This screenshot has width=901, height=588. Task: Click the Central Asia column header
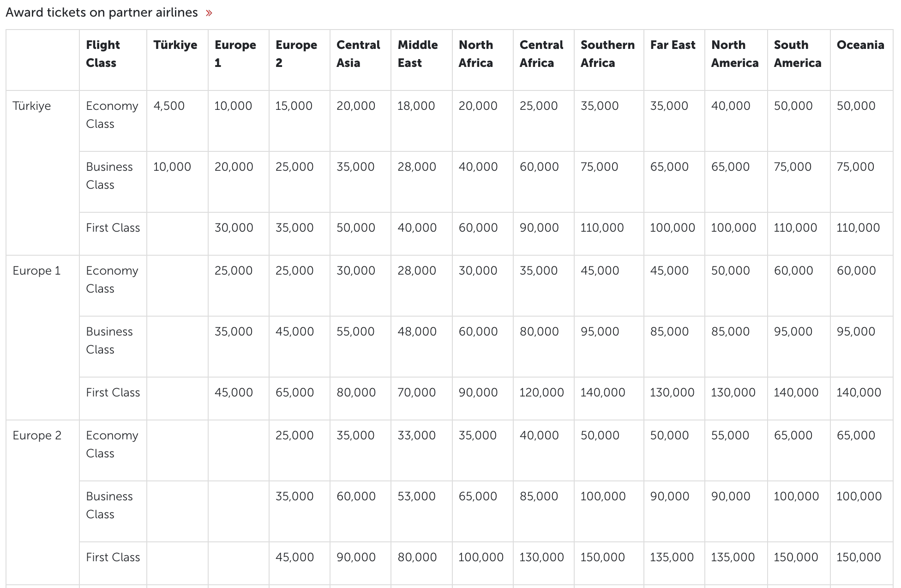tap(358, 54)
